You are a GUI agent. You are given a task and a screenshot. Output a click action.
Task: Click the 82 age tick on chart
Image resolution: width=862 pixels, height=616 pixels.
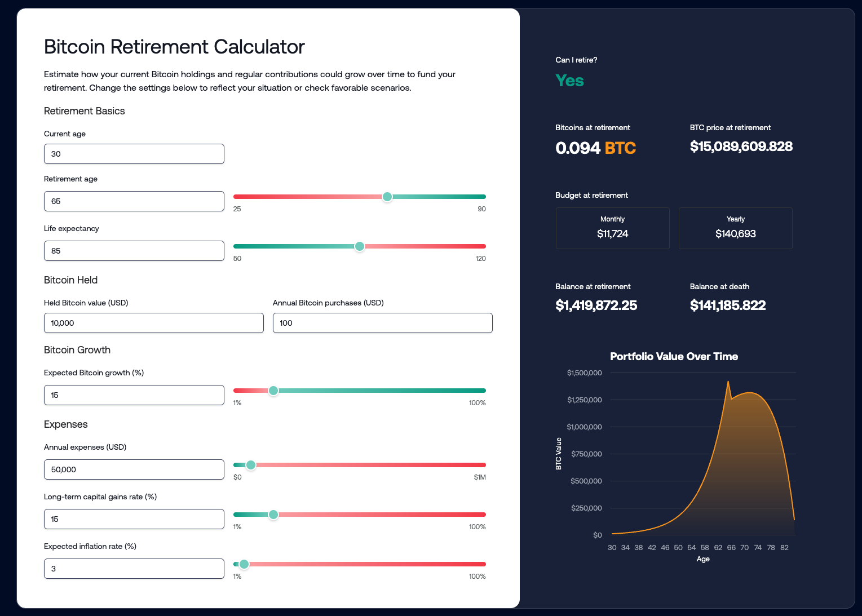point(784,548)
